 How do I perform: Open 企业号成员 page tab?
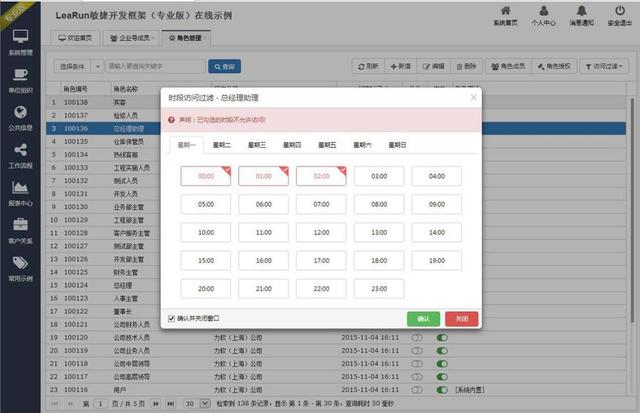(132, 38)
